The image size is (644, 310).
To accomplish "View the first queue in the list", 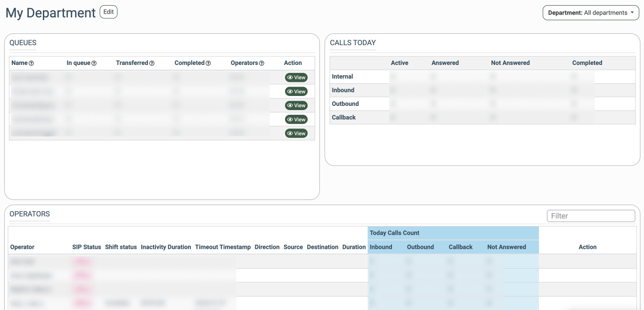I will pos(296,78).
